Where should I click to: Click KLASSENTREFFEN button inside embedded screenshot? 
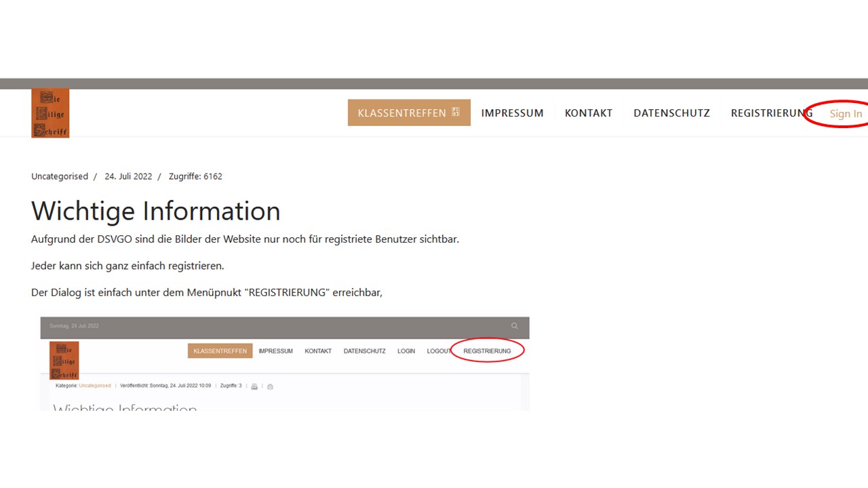coord(220,351)
